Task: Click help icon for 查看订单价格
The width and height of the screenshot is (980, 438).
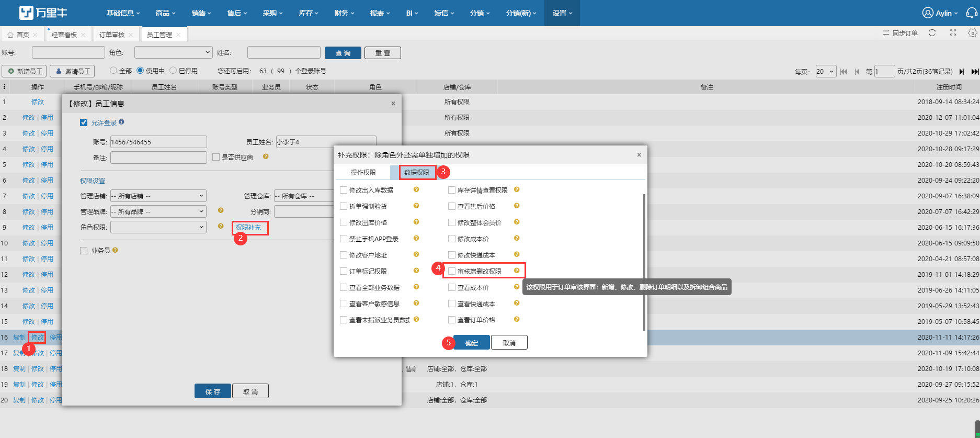Action: [517, 319]
